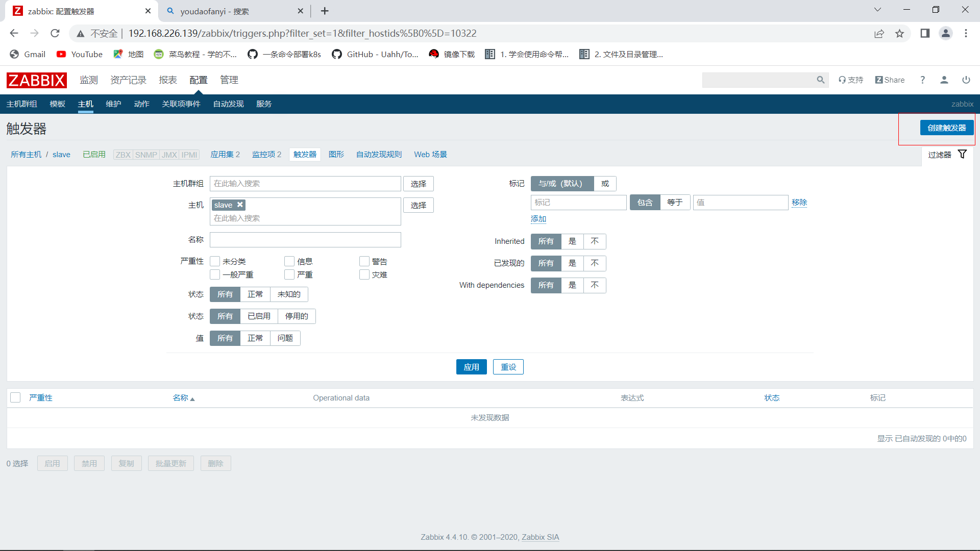Click the 重设 reset button

(x=508, y=367)
